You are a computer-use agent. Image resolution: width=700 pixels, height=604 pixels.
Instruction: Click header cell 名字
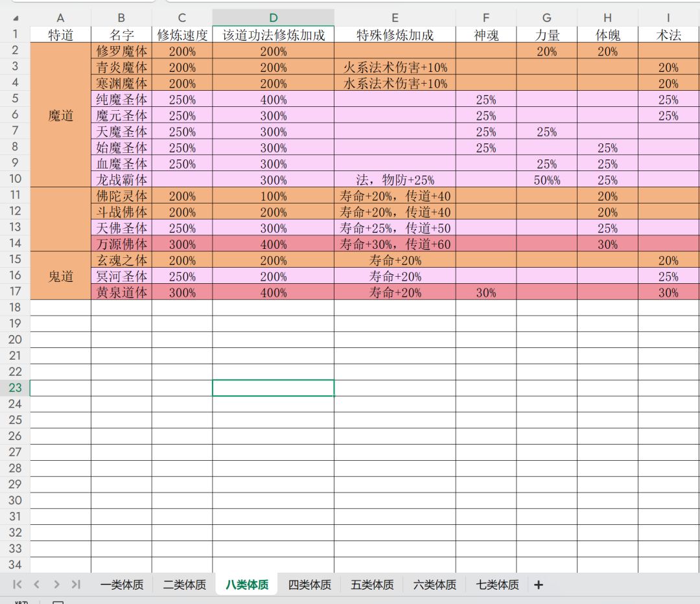[121, 35]
